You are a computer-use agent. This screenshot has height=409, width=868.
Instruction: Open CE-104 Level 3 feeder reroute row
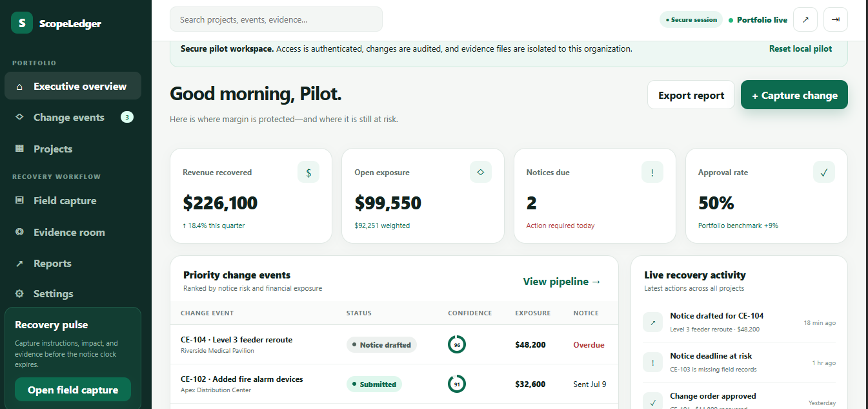point(394,344)
